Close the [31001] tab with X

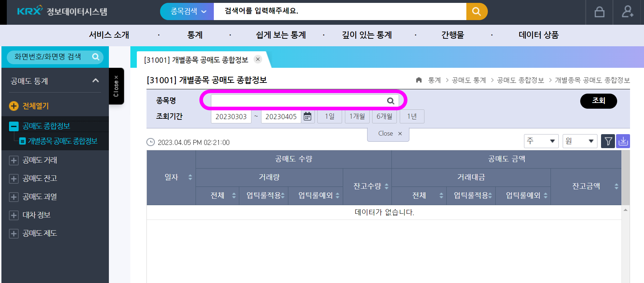click(258, 59)
